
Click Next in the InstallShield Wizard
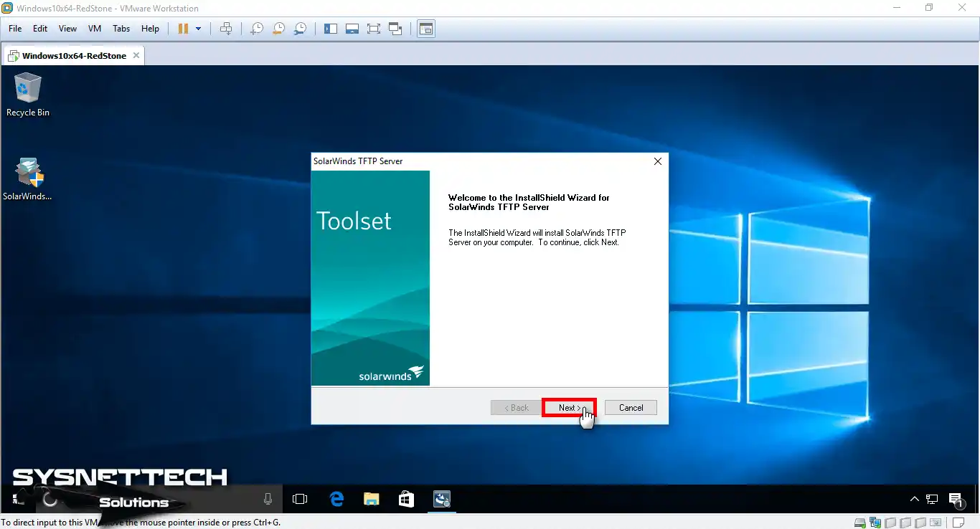tap(569, 408)
